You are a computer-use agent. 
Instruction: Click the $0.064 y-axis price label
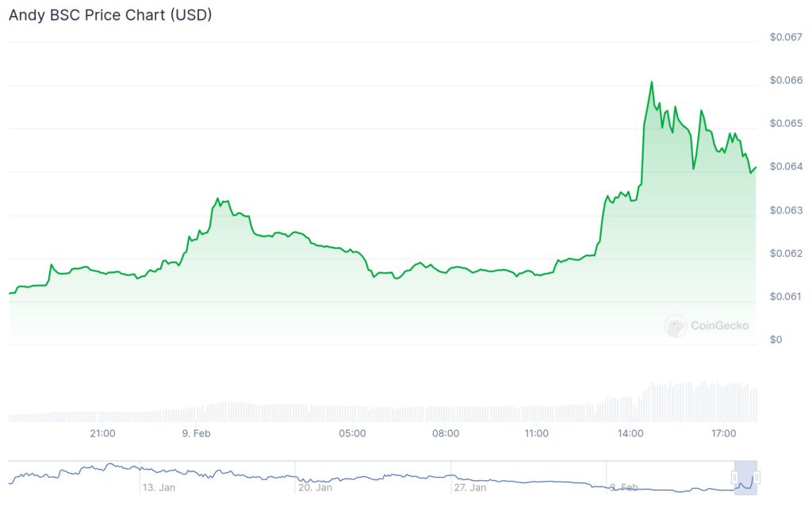point(786,167)
